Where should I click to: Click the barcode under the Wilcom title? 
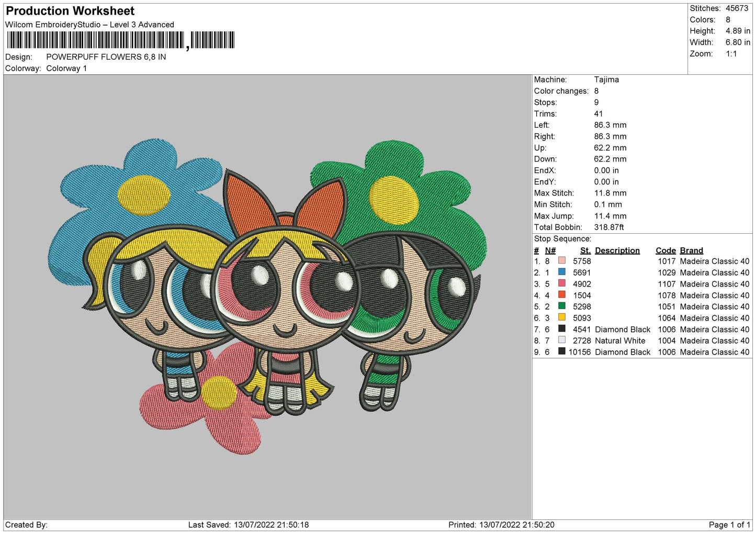click(120, 40)
